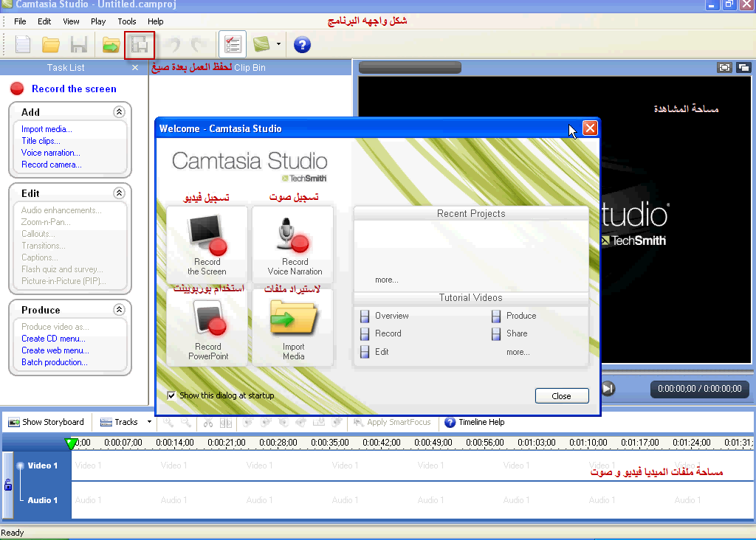Click the Close button in Welcome dialog
Screen dimensions: 756x540
point(562,396)
